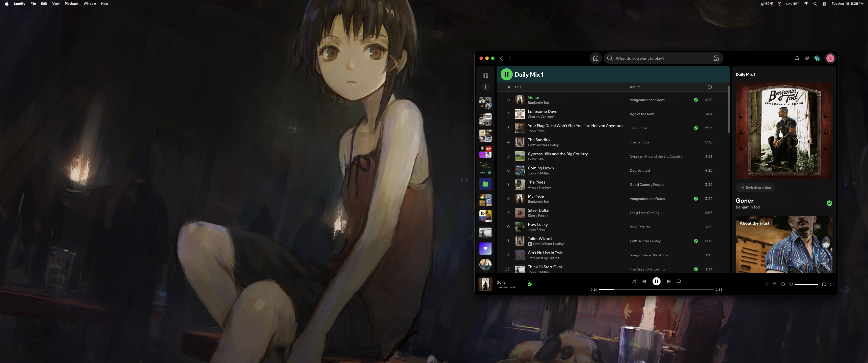This screenshot has height=363, width=868.
Task: Open the Liked Songs heart playlist in sidebar
Action: tap(485, 249)
